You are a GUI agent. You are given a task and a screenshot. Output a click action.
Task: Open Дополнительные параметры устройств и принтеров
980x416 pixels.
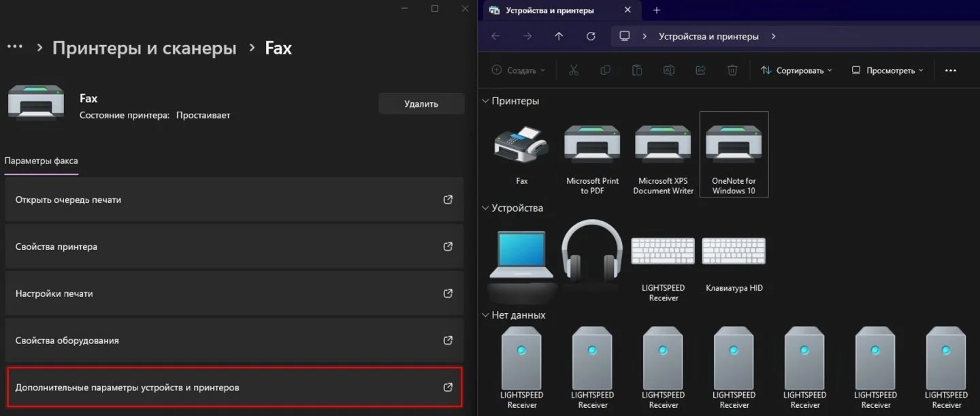pos(234,387)
